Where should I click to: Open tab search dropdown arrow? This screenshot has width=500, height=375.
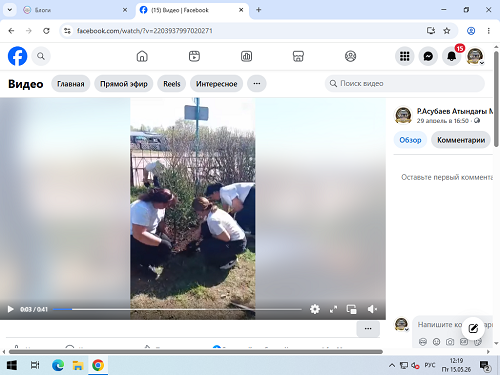(10, 10)
